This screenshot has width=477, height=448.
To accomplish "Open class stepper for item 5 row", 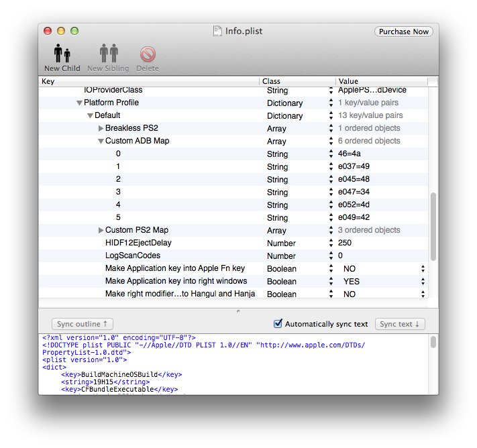I will coord(331,217).
